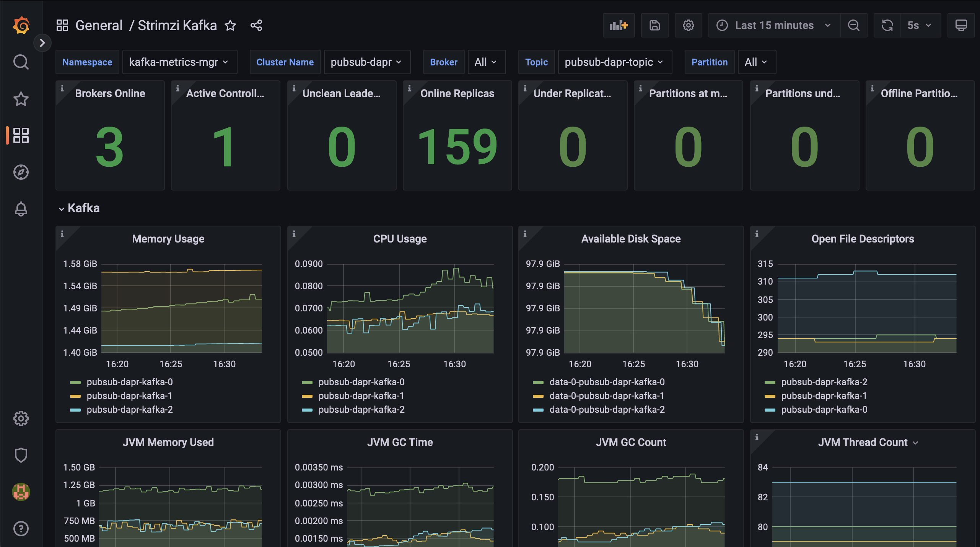
Task: Open the Namespace kafka-metrics-mgr dropdown
Action: [179, 62]
